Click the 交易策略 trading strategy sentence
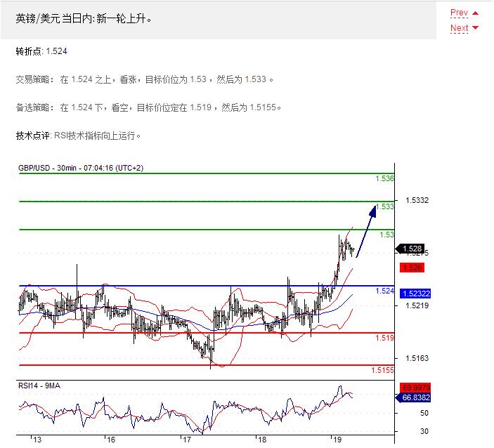This screenshot has width=494, height=448. pyautogui.click(x=144, y=79)
